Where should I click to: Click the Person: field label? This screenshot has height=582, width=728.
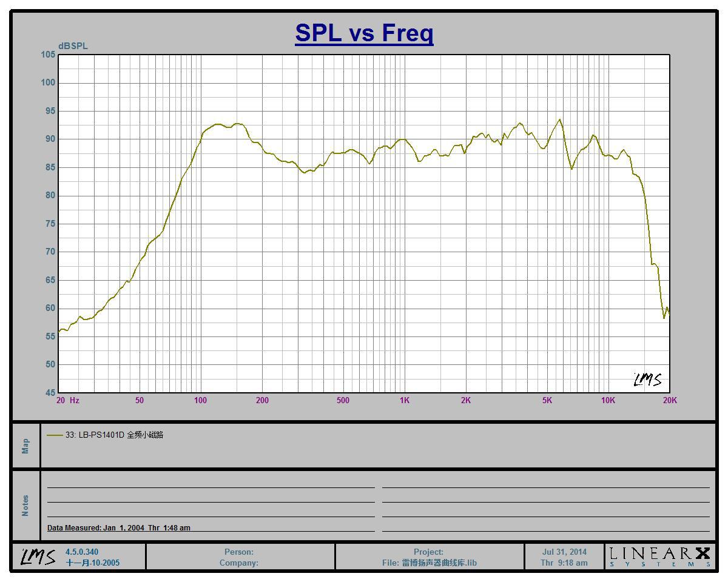[239, 552]
